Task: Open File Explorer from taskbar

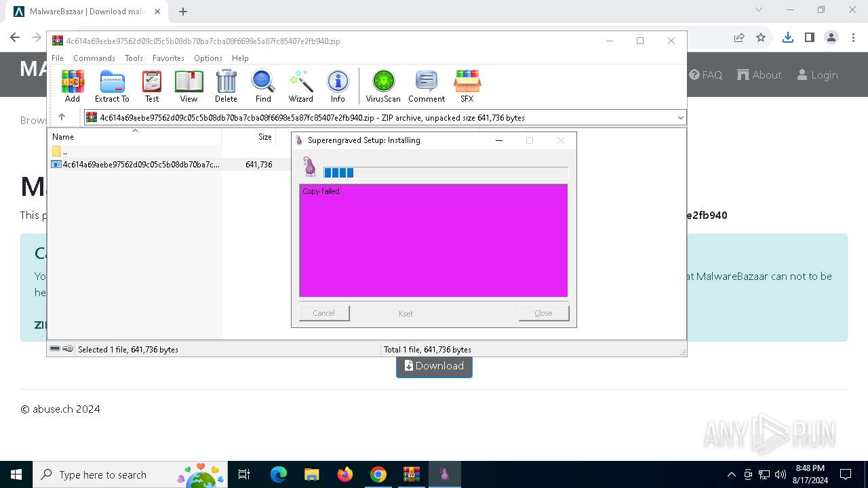Action: point(312,474)
